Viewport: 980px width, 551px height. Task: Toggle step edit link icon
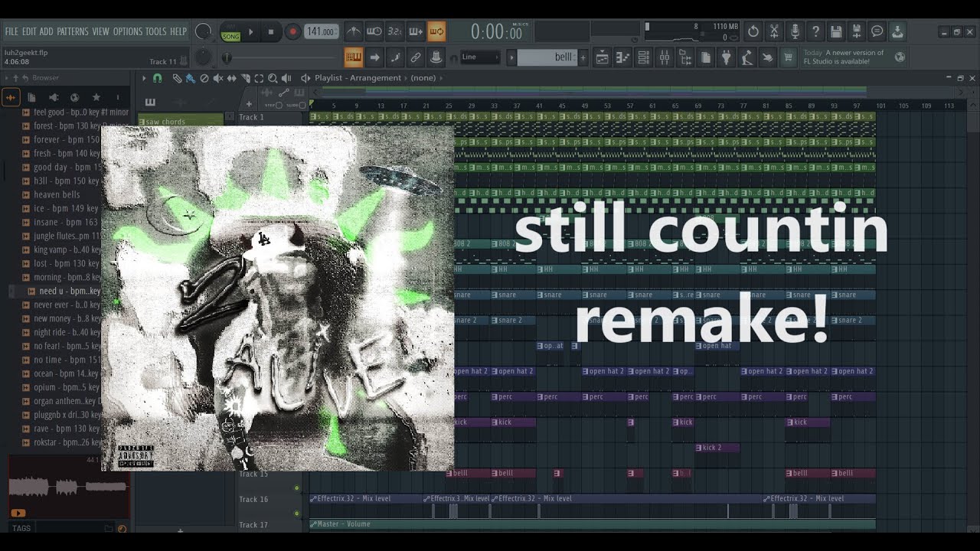tap(416, 57)
